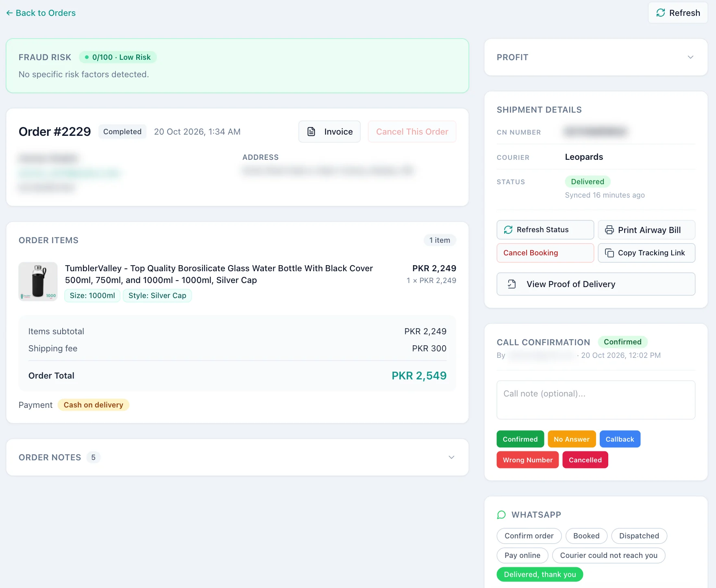Image resolution: width=716 pixels, height=588 pixels.
Task: Click the TumblerValley product title
Action: coord(219,274)
